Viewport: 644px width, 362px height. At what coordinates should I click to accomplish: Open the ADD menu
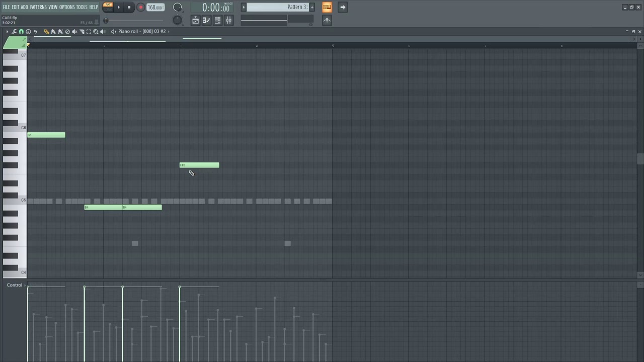(x=25, y=7)
